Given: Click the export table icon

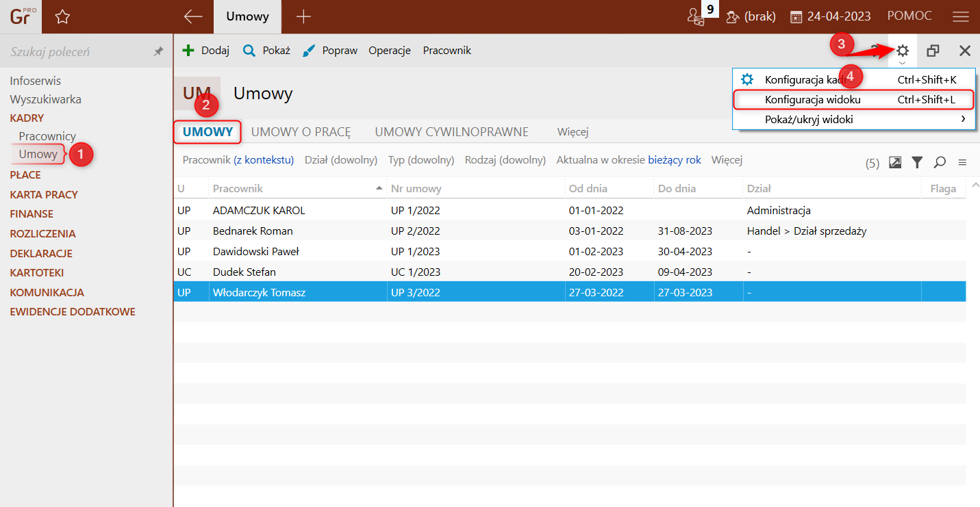Looking at the screenshot, I should click(895, 162).
